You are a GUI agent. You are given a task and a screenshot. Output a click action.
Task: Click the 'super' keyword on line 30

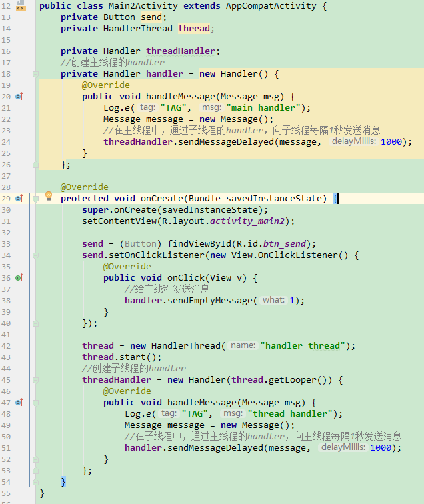(x=95, y=210)
